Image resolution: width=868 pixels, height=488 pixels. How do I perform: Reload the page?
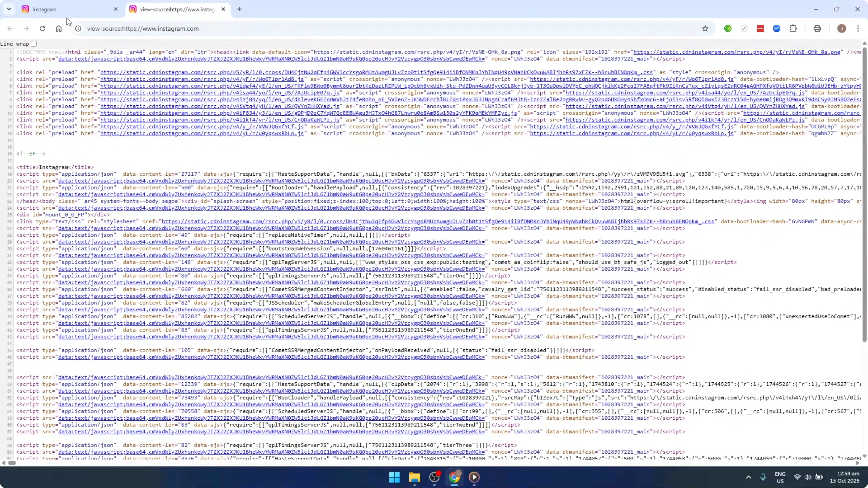point(42,29)
